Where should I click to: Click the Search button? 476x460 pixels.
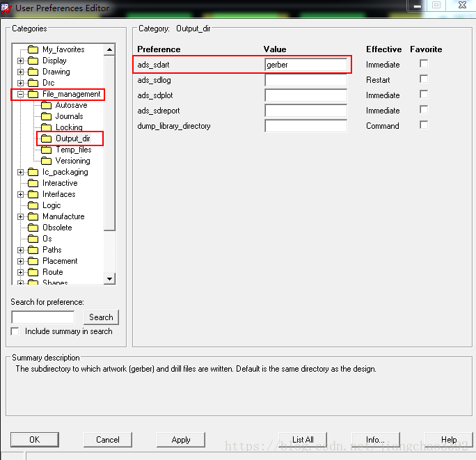pos(101,317)
